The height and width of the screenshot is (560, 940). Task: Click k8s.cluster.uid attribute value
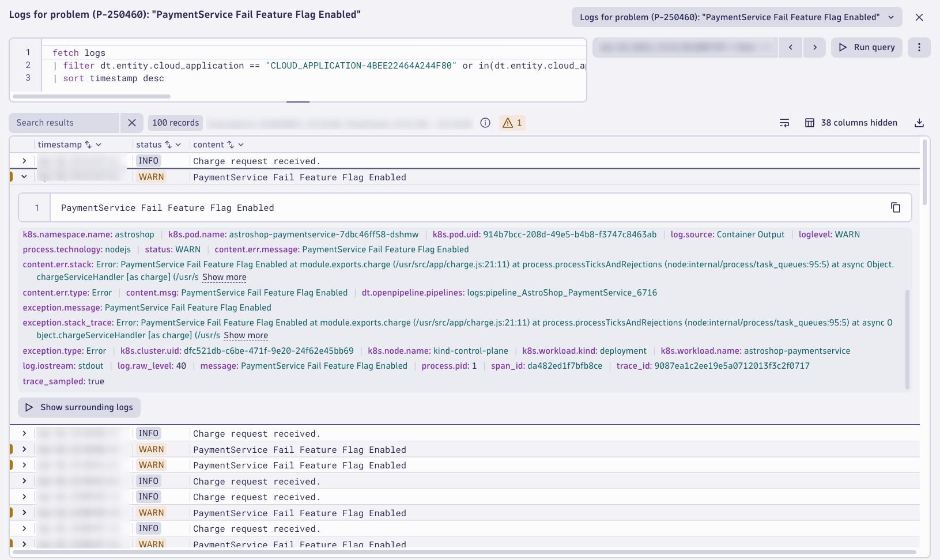269,351
